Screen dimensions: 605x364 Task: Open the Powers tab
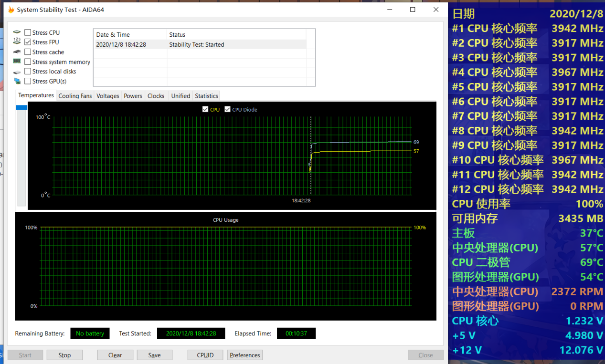click(x=133, y=96)
